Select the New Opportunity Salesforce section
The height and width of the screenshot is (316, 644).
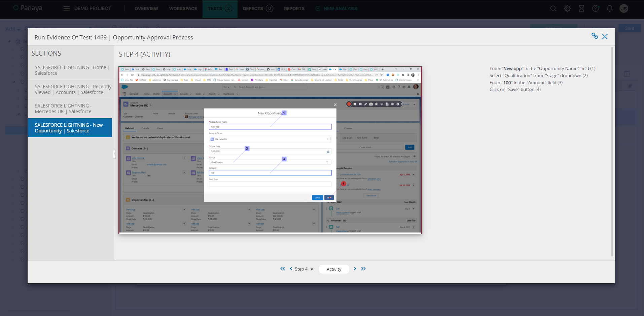point(70,128)
